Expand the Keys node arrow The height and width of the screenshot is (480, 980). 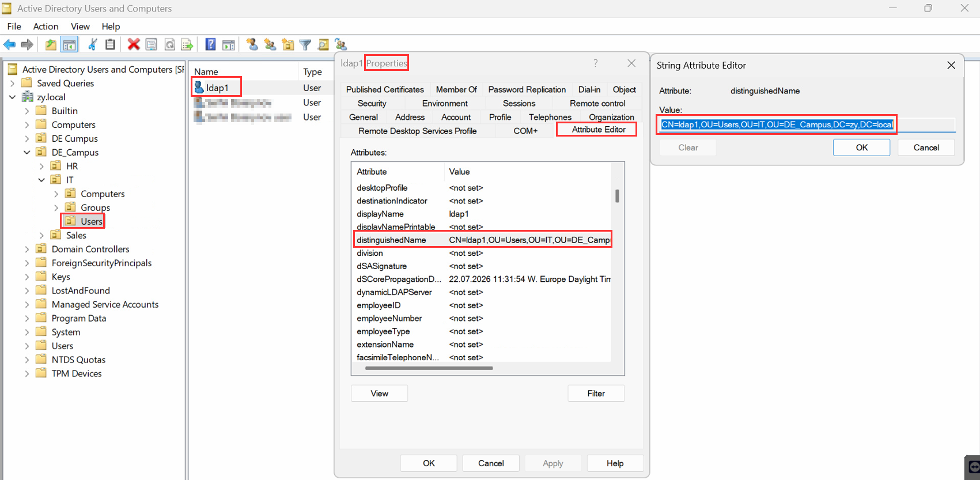point(27,277)
